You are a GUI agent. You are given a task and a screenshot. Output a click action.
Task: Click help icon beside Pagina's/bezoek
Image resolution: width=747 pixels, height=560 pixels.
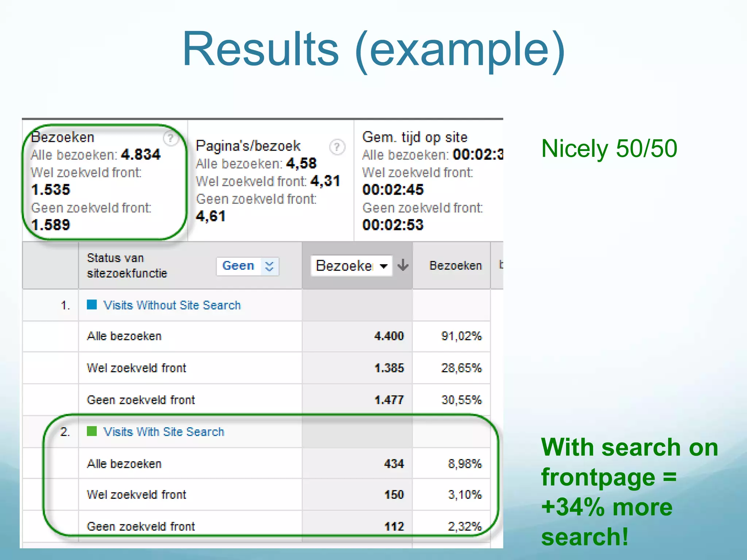(337, 147)
